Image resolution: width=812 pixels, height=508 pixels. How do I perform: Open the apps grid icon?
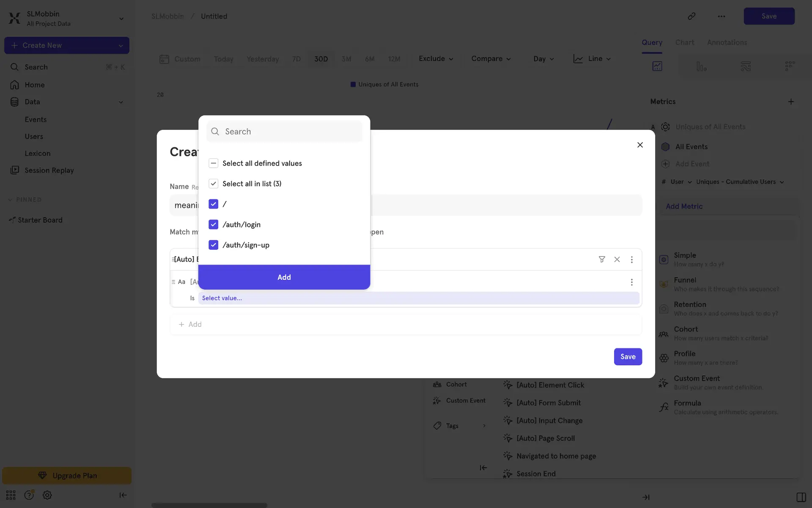tap(11, 495)
